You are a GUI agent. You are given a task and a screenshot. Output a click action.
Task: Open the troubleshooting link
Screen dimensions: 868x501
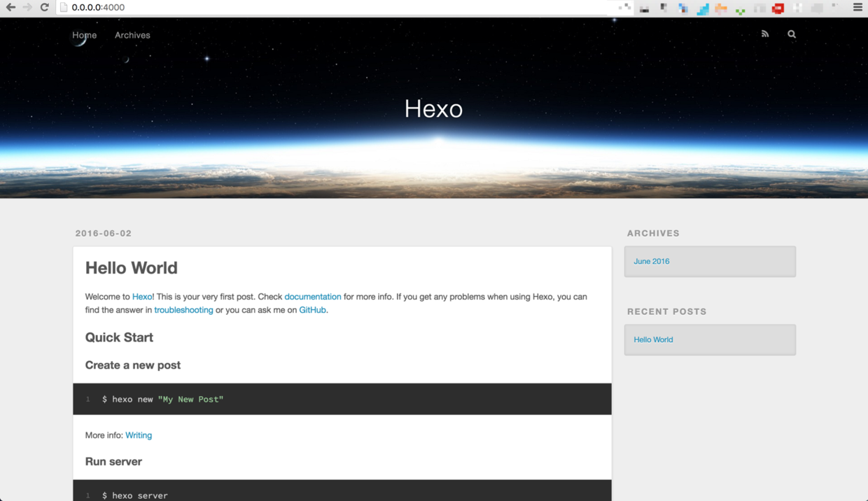[183, 310]
